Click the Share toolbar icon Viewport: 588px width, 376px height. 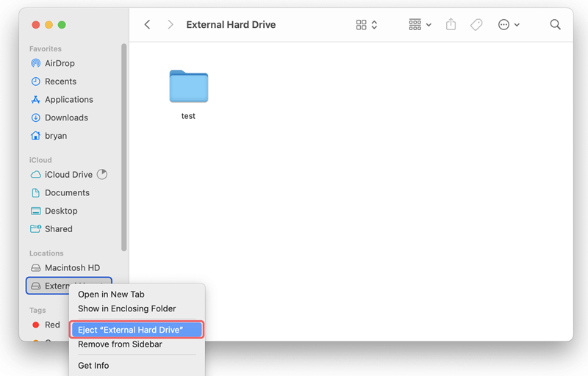[x=451, y=25]
